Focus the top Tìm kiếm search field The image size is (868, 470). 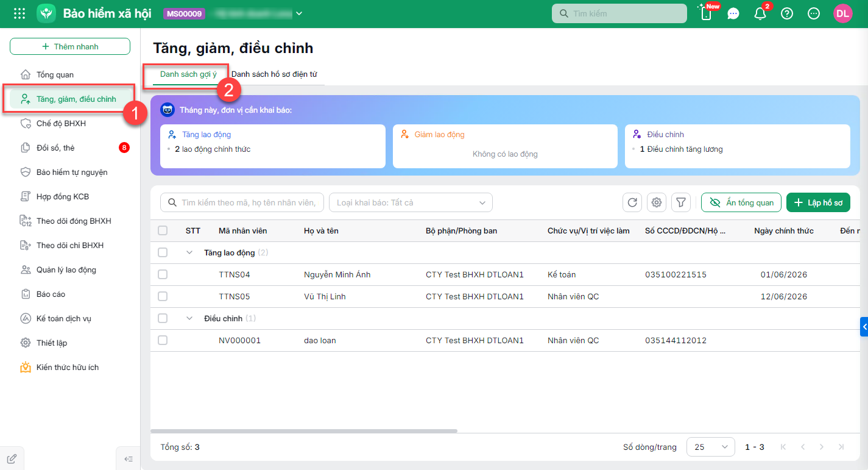click(x=619, y=13)
